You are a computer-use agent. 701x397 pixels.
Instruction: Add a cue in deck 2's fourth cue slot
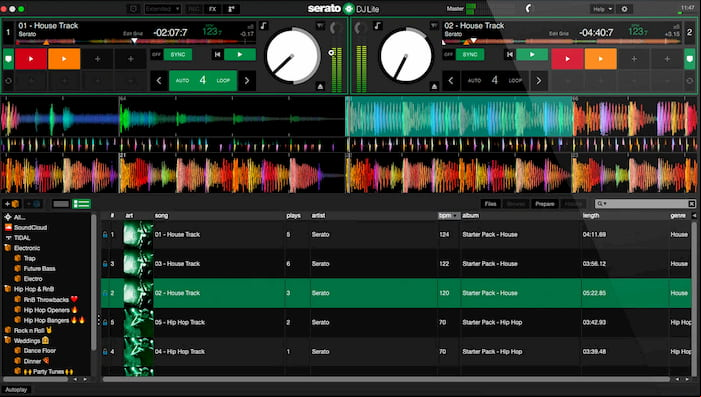click(667, 59)
